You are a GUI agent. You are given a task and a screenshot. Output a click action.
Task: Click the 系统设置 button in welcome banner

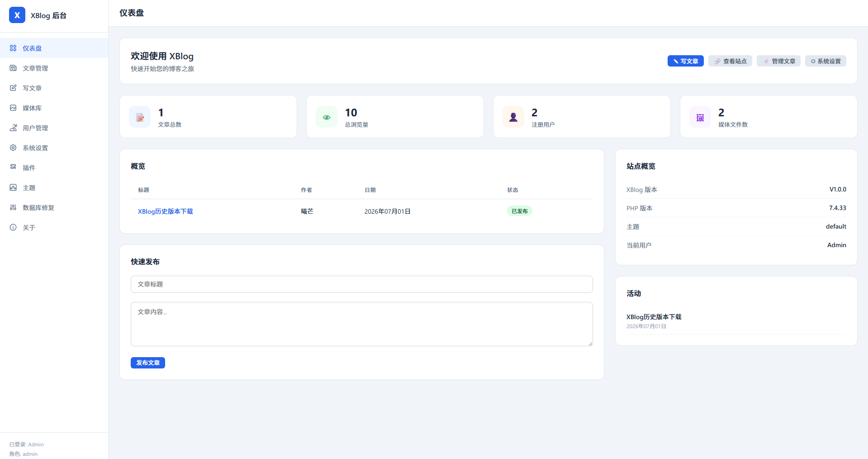tap(825, 61)
